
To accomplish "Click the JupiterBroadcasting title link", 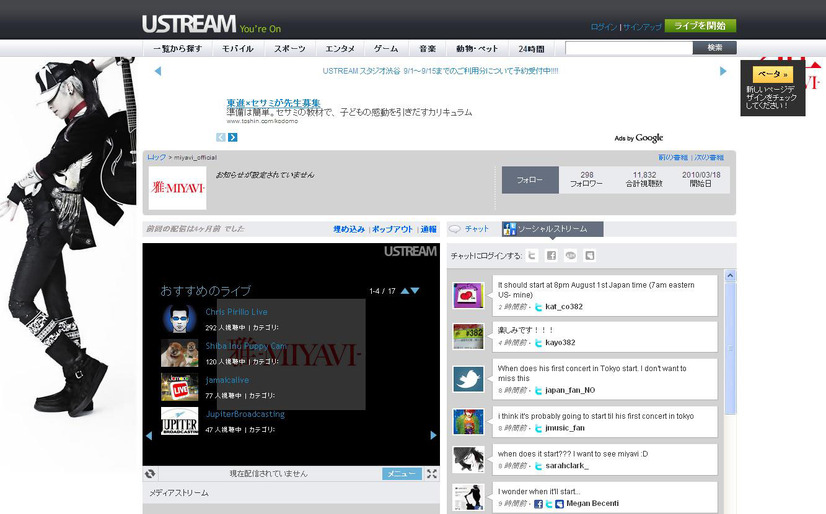I will coord(245,414).
